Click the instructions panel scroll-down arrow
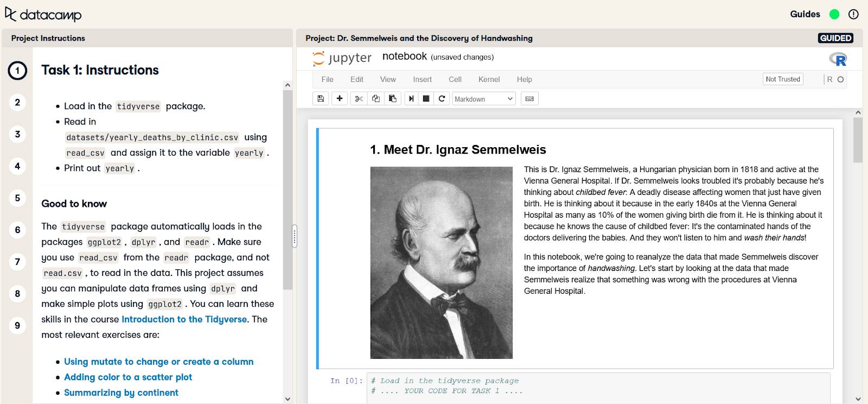This screenshot has height=404, width=868. [x=288, y=399]
